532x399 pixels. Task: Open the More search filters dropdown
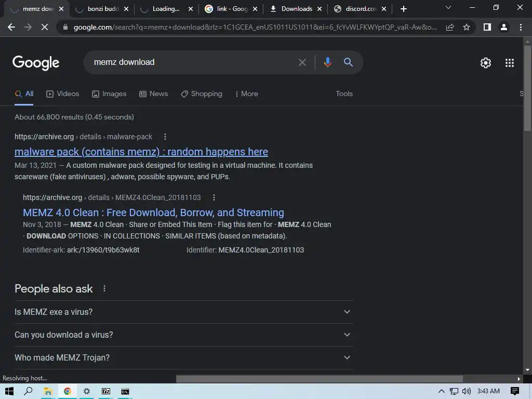247,94
